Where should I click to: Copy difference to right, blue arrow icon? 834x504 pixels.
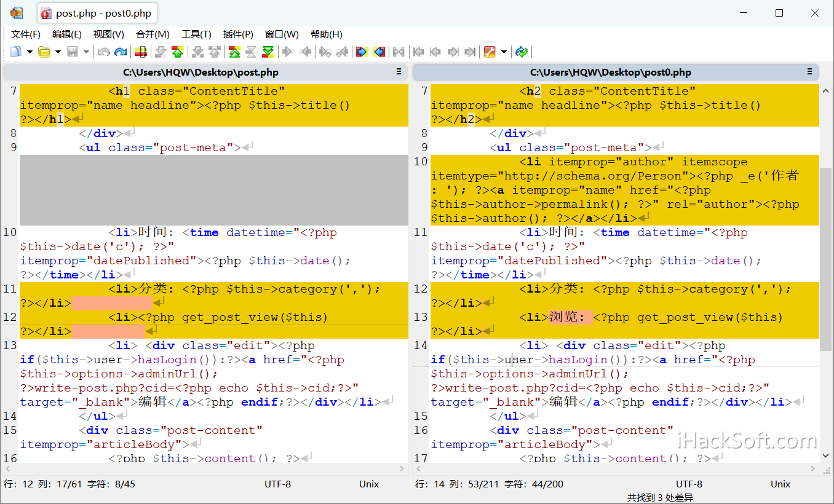click(x=361, y=52)
